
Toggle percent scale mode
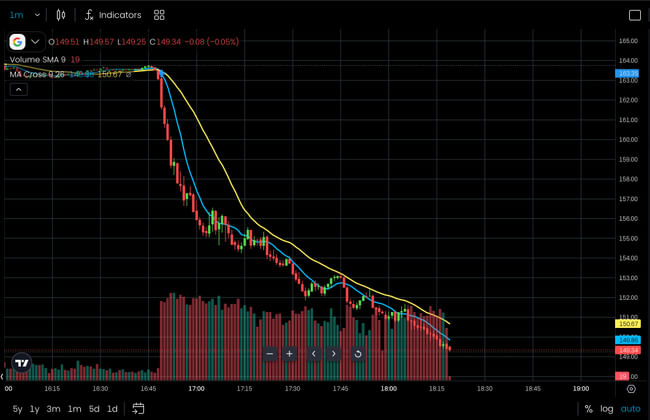588,409
